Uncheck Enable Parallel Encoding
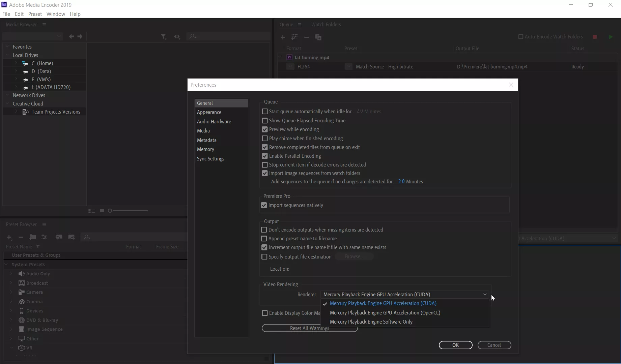This screenshot has width=621, height=364. [x=265, y=156]
